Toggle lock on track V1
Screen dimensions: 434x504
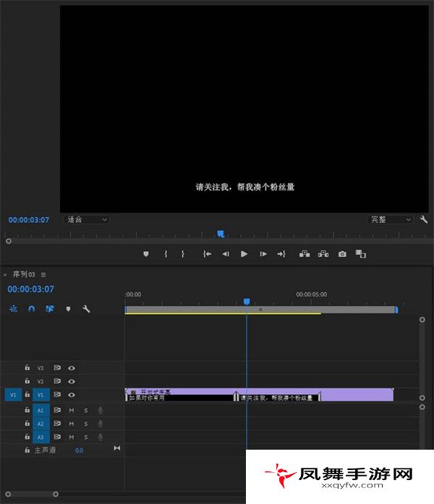click(x=27, y=394)
